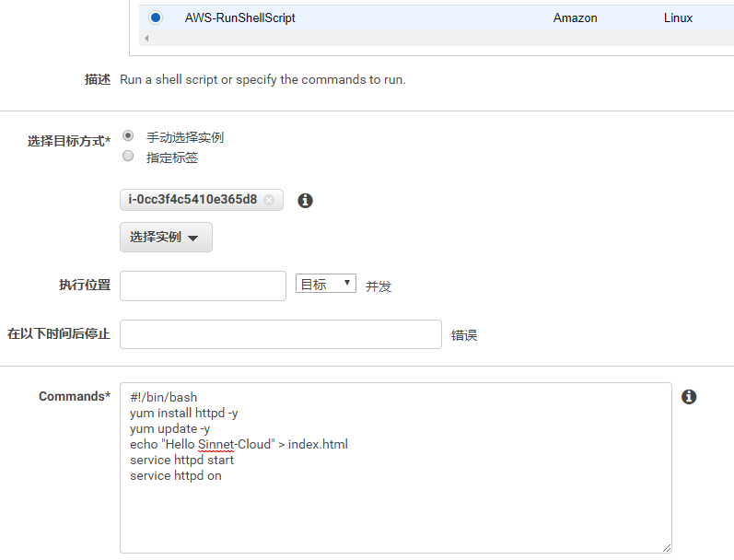Click the info icon next to Commands

pyautogui.click(x=689, y=397)
